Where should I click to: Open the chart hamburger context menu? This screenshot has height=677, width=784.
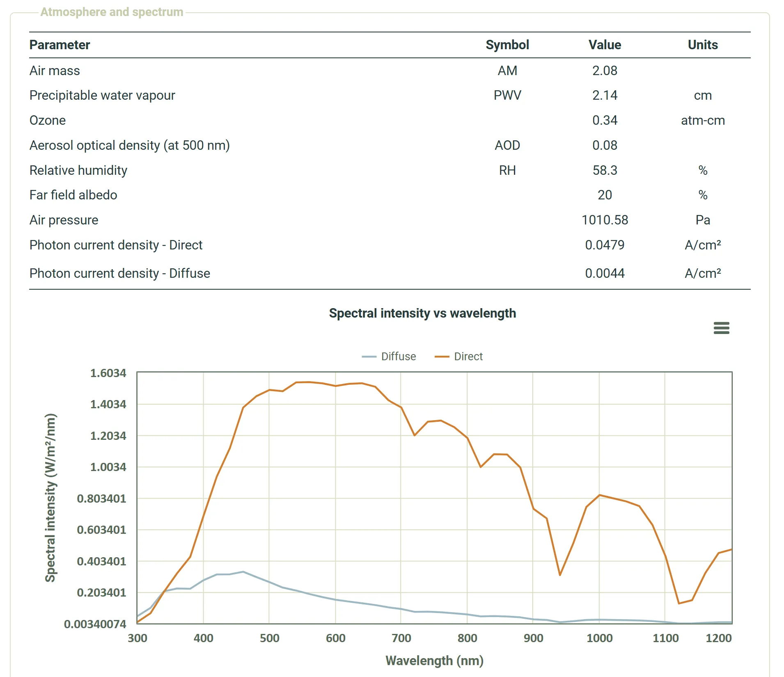click(x=721, y=328)
